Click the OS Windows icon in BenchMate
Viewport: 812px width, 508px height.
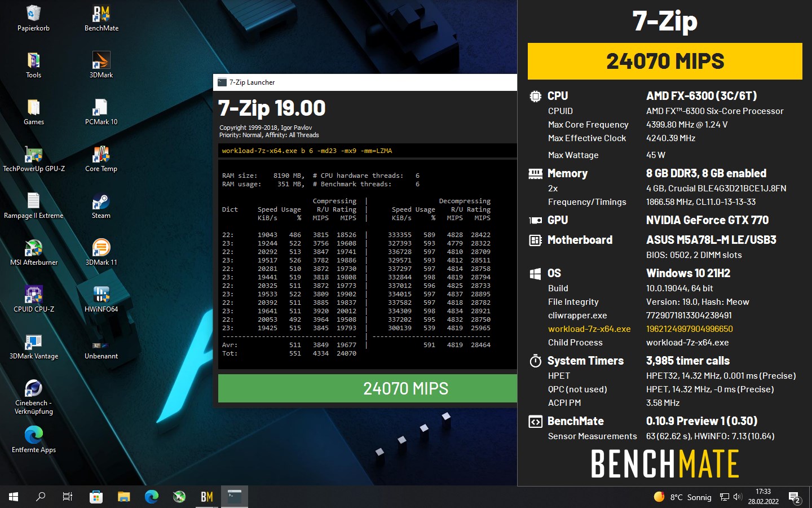point(535,273)
